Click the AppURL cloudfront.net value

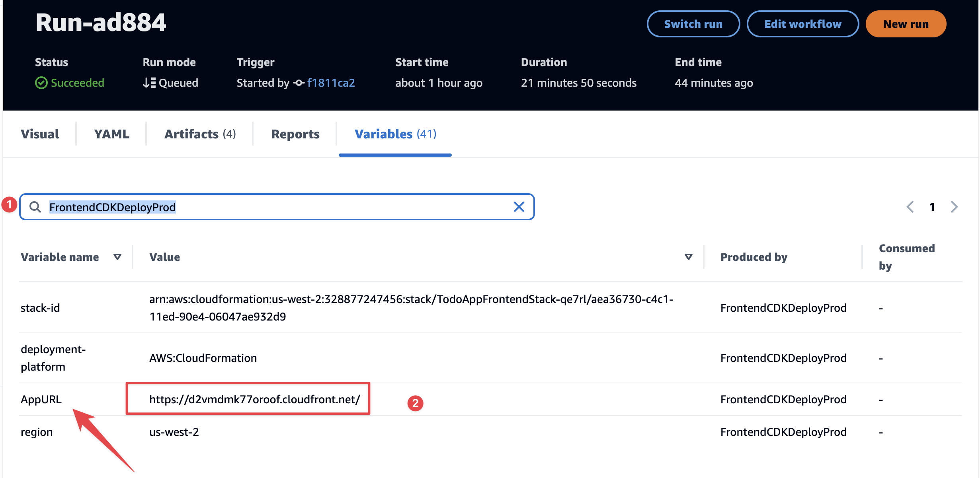(x=255, y=399)
